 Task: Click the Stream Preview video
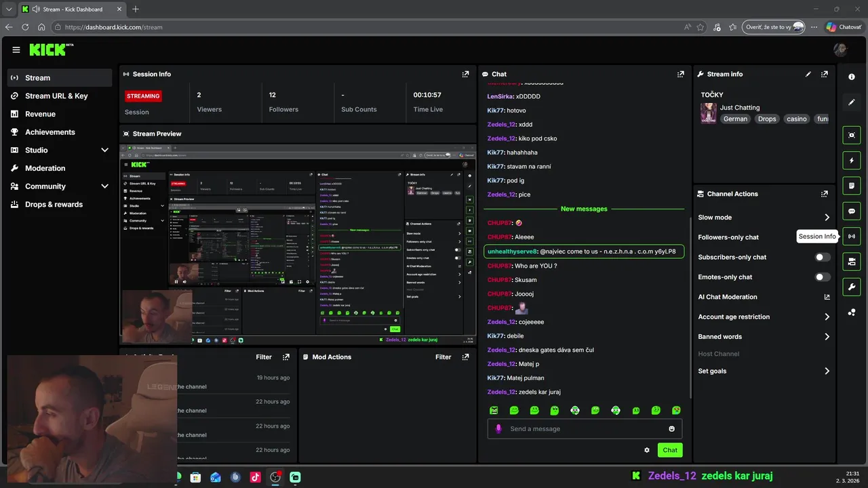(x=298, y=244)
